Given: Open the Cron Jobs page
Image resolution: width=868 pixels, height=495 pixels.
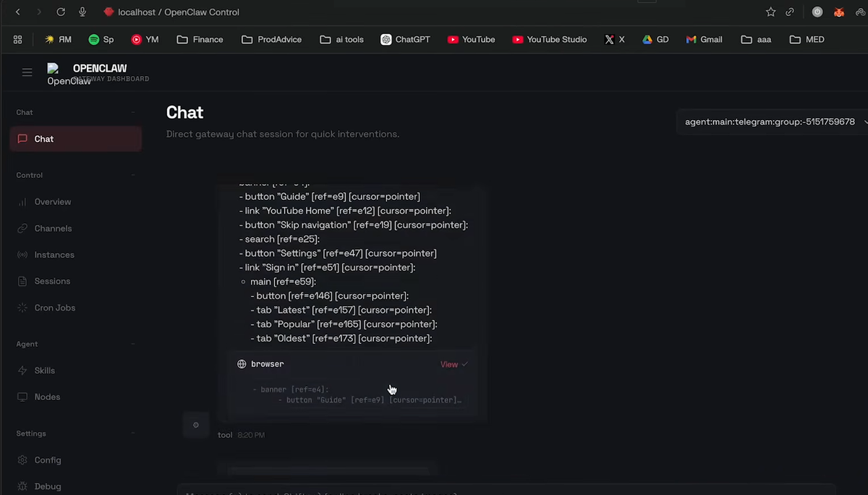Looking at the screenshot, I should pyautogui.click(x=75, y=308).
